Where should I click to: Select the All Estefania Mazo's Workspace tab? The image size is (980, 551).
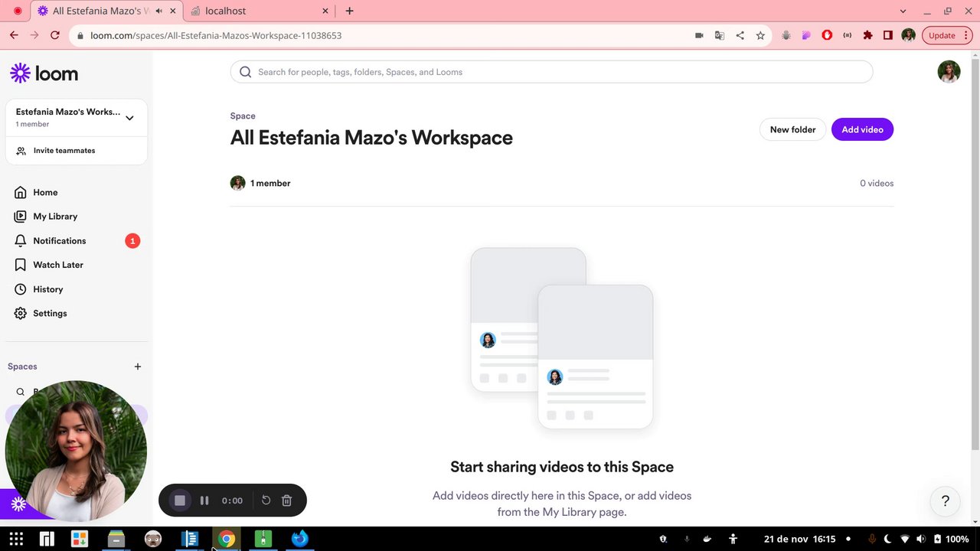click(x=106, y=11)
